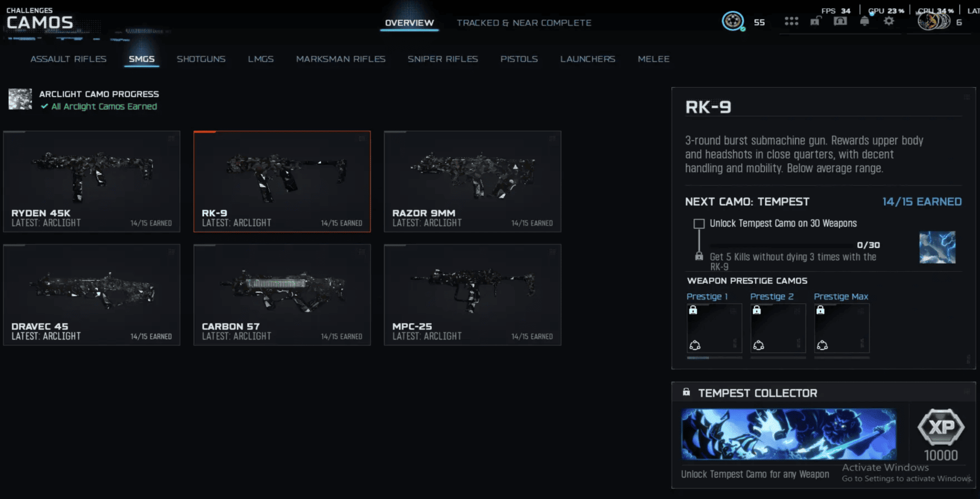Click the Prestige 2 label
This screenshot has height=499, width=980.
pyautogui.click(x=772, y=296)
